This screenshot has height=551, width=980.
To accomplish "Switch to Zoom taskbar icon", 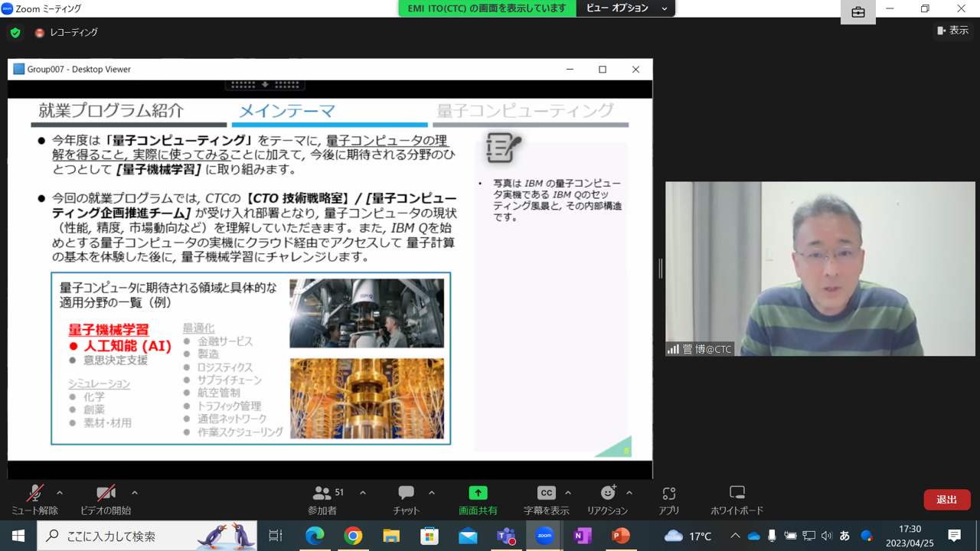I will pyautogui.click(x=544, y=536).
